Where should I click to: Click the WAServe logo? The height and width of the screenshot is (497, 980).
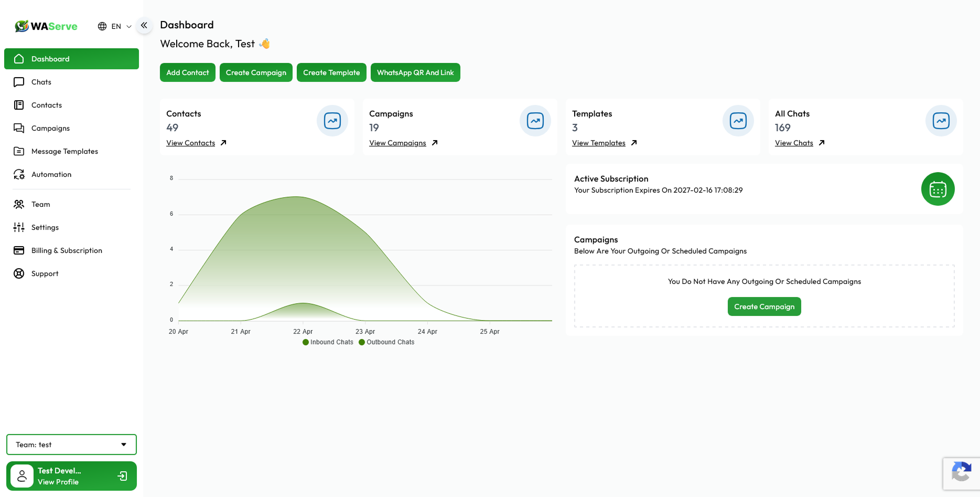click(x=46, y=26)
